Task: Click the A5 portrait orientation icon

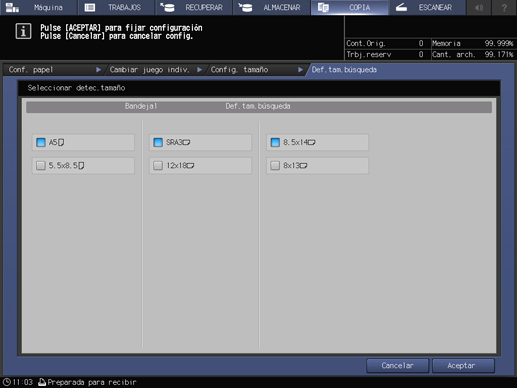Action: [x=61, y=142]
